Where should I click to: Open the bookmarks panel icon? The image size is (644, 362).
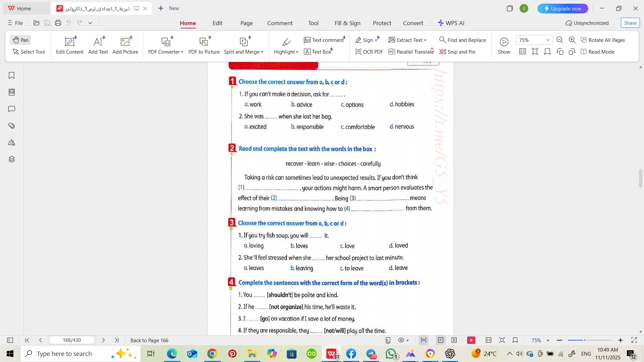click(x=11, y=75)
